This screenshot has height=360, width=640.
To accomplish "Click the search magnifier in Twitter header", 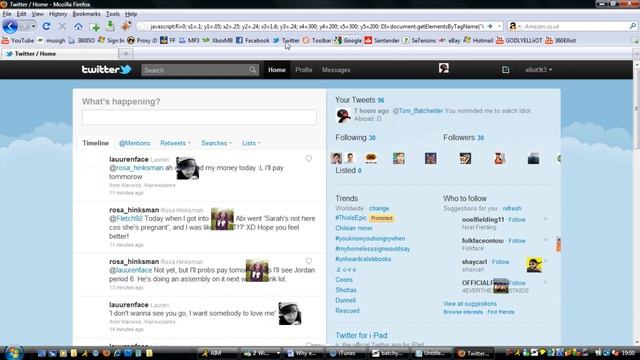I will coord(253,70).
